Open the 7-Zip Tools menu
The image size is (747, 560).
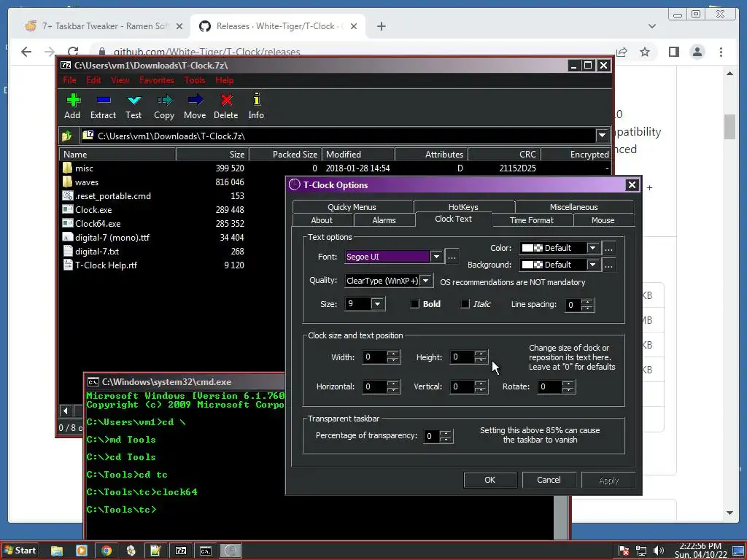pyautogui.click(x=195, y=80)
